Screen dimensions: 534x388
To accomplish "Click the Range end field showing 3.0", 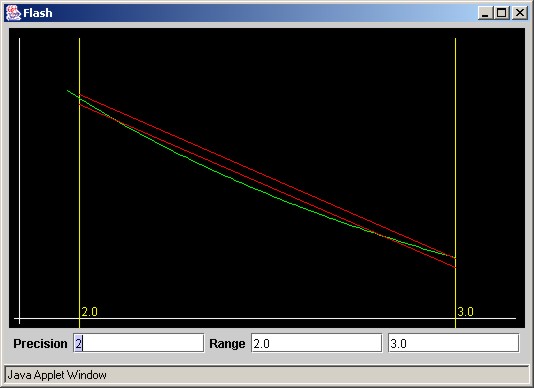I will (454, 343).
